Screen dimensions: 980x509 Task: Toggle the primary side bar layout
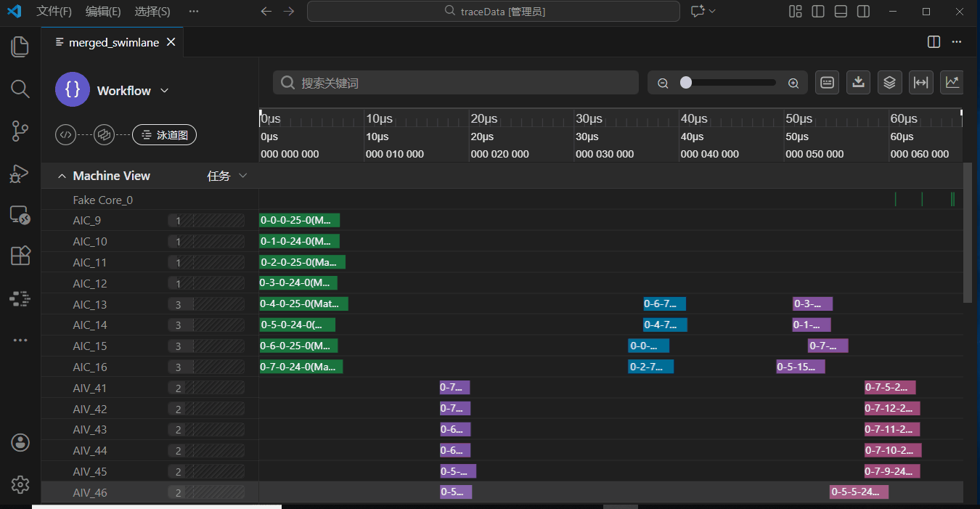[x=818, y=12]
